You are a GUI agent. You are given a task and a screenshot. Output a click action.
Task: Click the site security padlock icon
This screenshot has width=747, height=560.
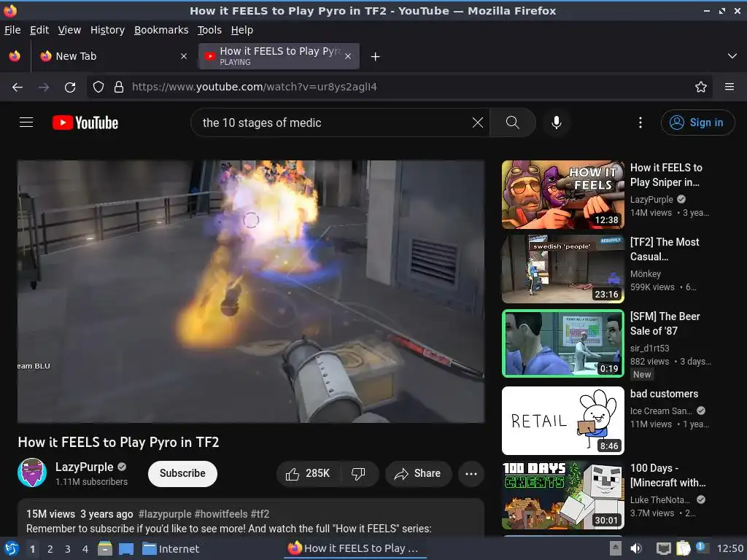(119, 87)
